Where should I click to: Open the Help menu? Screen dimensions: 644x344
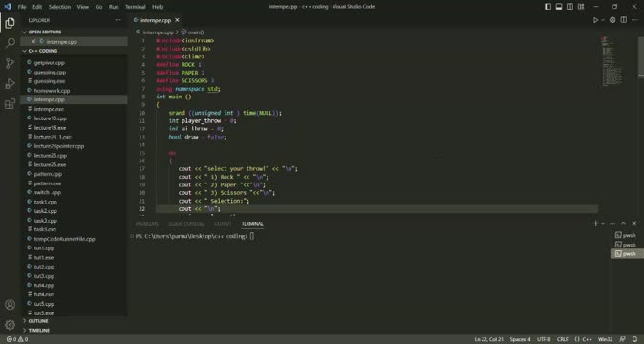(158, 7)
